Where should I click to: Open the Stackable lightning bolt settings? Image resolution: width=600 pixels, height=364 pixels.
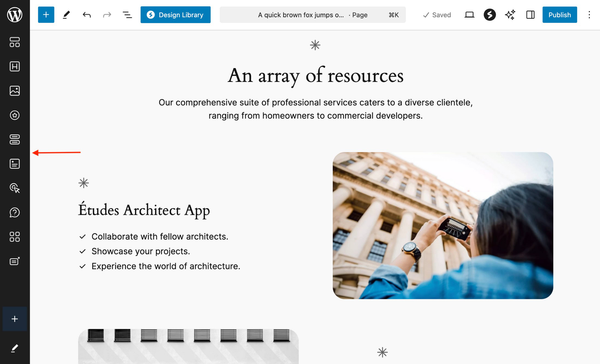(489, 15)
